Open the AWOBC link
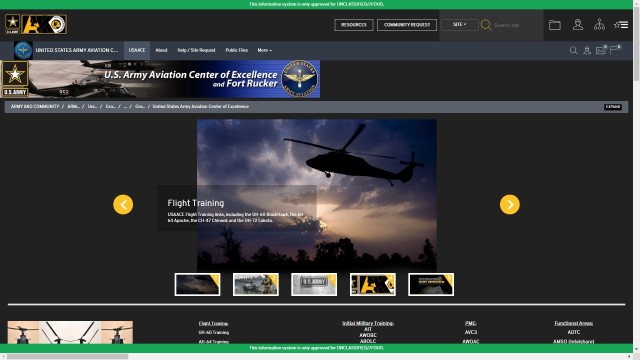640x360 pixels. point(368,335)
